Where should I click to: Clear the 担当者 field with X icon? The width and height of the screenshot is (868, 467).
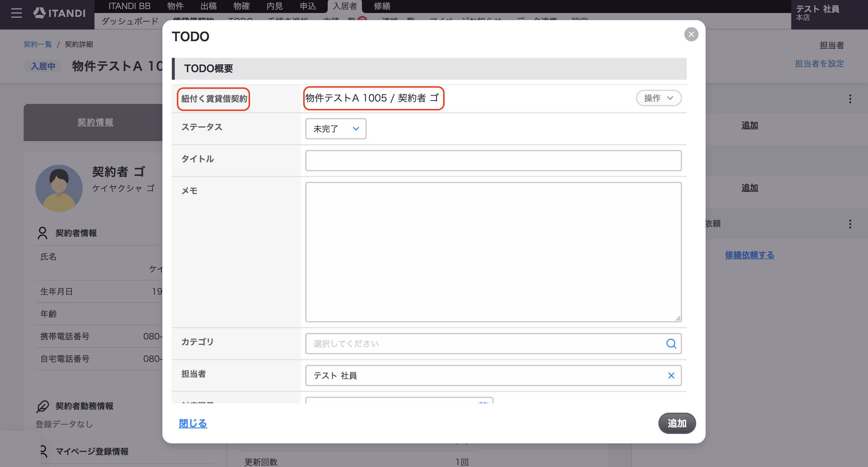pyautogui.click(x=671, y=375)
